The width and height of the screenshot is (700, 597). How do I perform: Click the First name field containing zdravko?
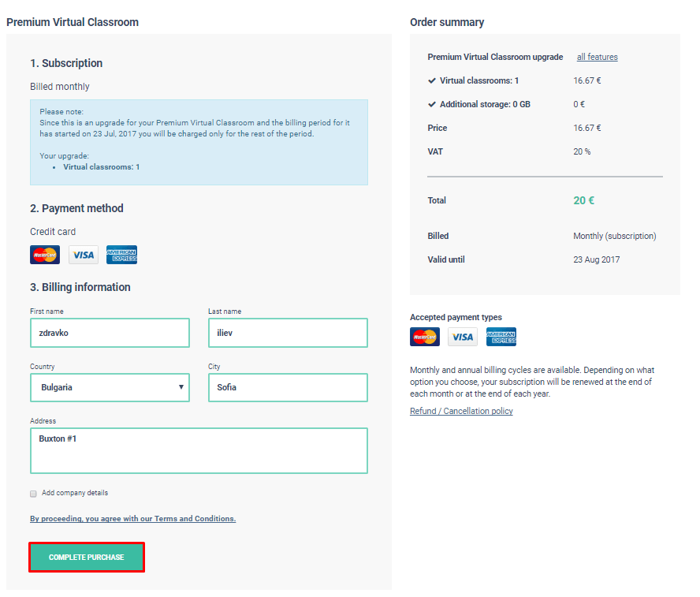click(110, 333)
